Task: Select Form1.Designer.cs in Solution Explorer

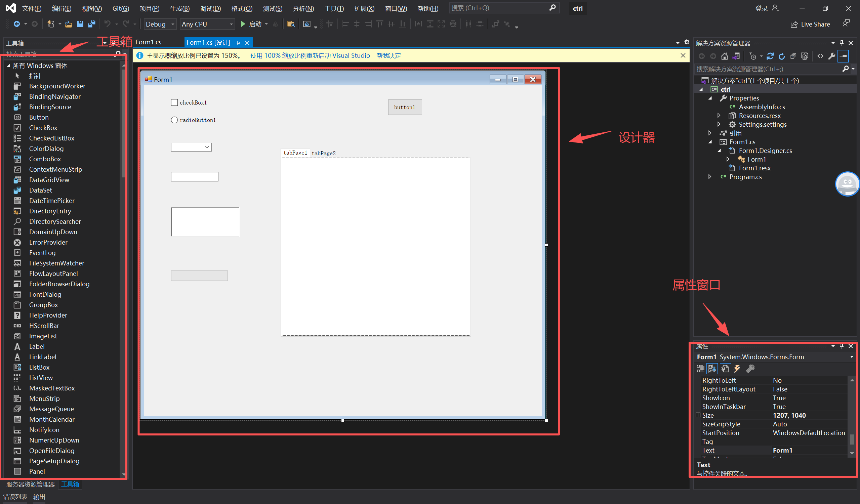Action: tap(765, 151)
